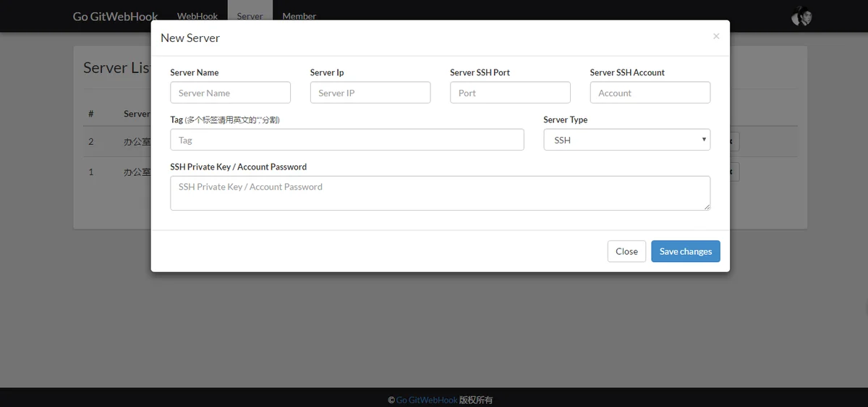Viewport: 868px width, 407px height.
Task: Go to the Member navigation tab
Action: pyautogui.click(x=299, y=16)
